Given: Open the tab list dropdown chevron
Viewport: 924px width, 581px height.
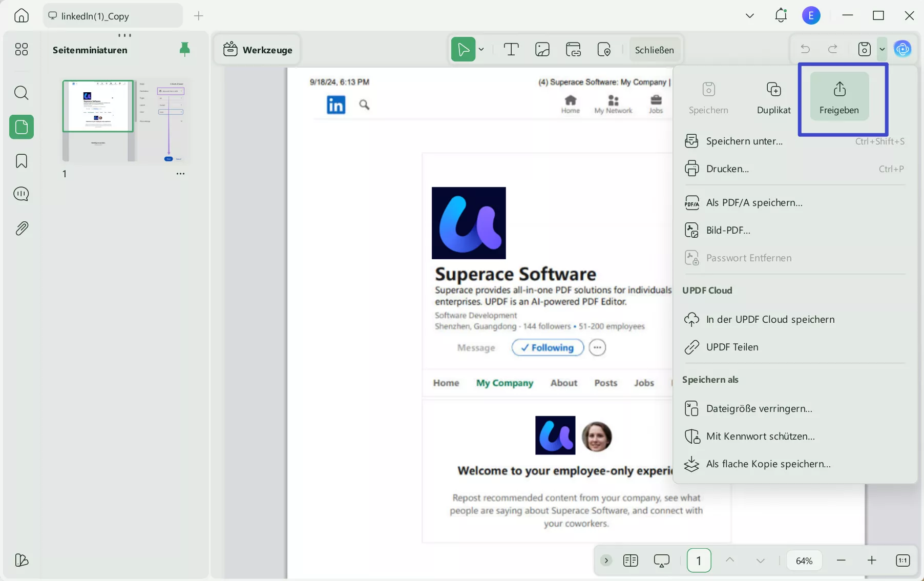Looking at the screenshot, I should click(x=750, y=16).
